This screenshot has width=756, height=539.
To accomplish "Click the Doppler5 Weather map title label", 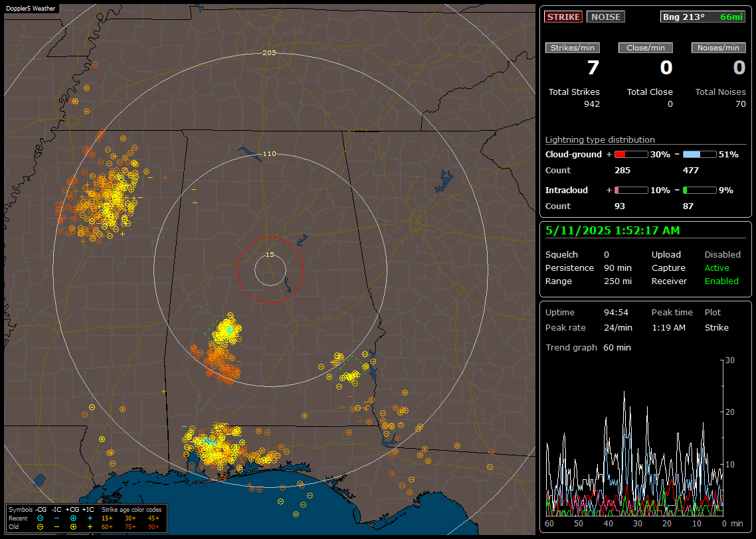I will (x=31, y=8).
